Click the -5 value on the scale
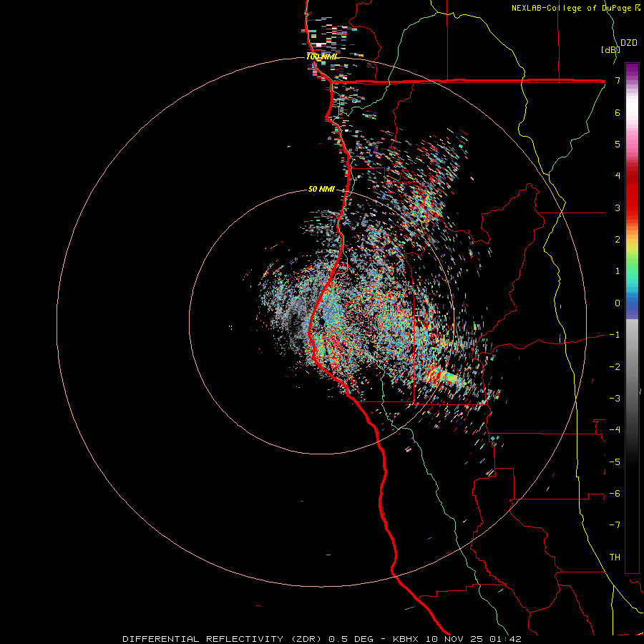 (615, 462)
